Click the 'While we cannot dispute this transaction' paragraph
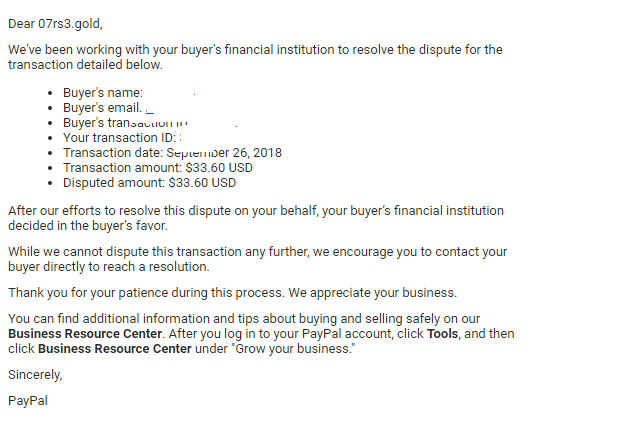The width and height of the screenshot is (626, 432). 258,259
